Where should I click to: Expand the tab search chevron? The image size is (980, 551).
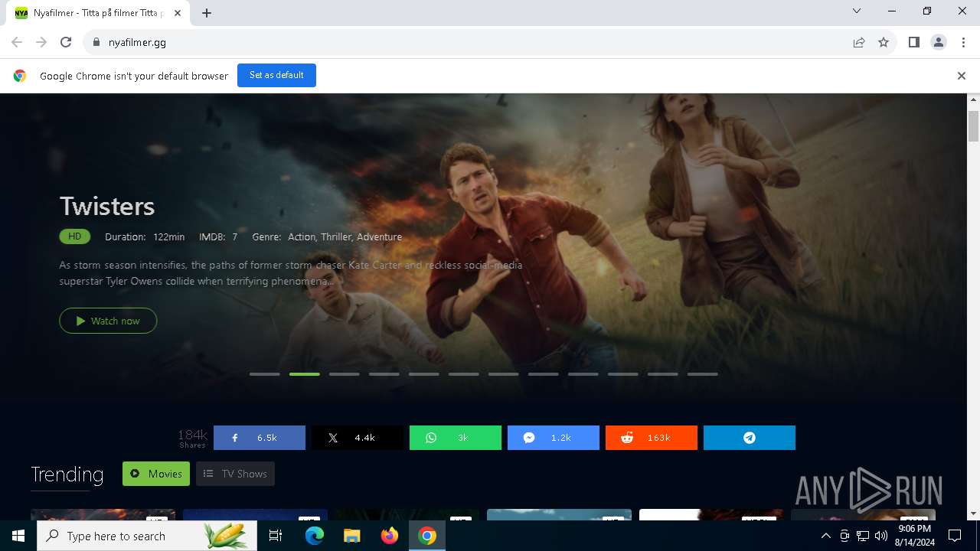click(857, 11)
